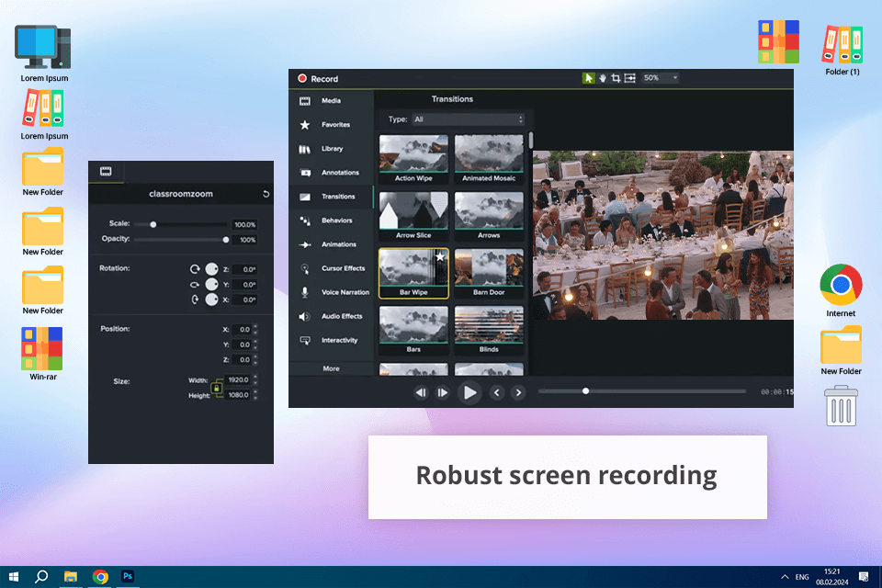Select the Bars transition thumbnail

click(x=413, y=331)
